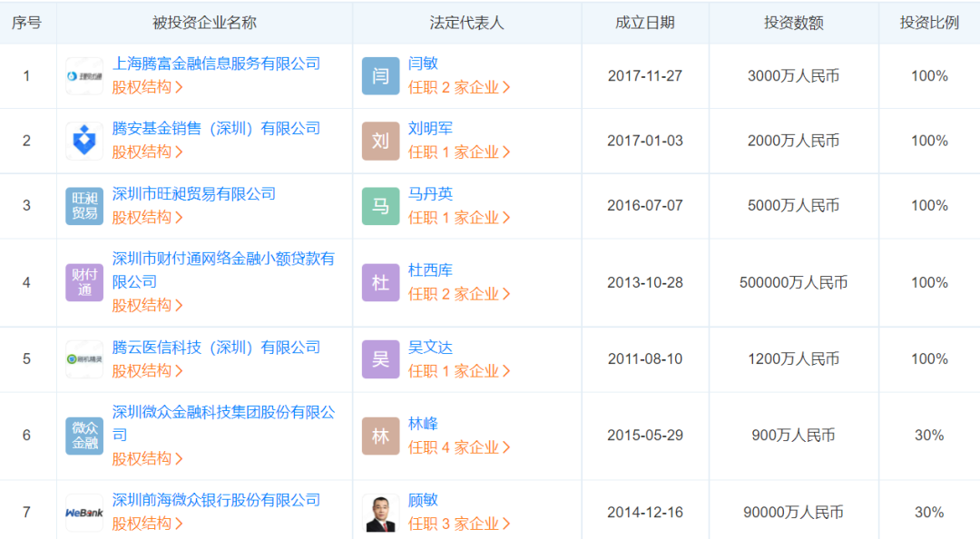Select the date 2016-07-07
The width and height of the screenshot is (980, 539).
pos(645,206)
